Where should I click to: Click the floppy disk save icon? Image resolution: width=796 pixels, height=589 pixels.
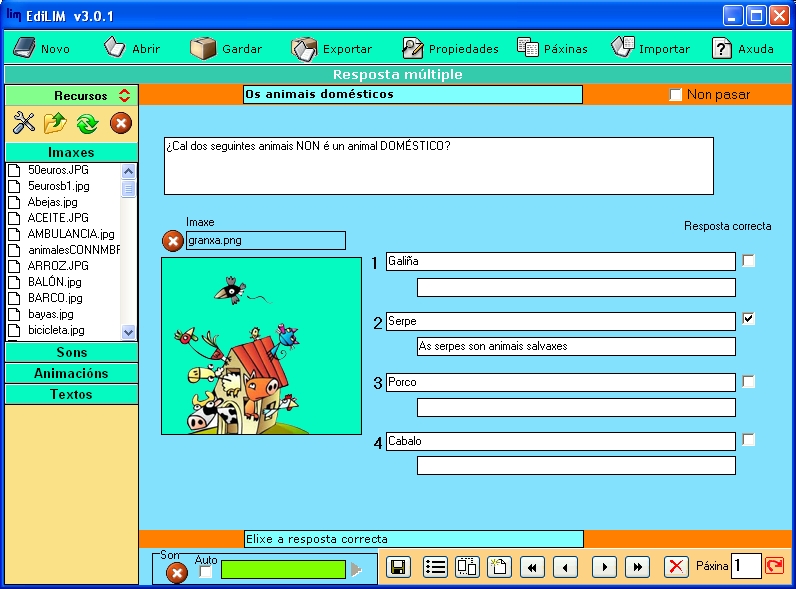[398, 567]
